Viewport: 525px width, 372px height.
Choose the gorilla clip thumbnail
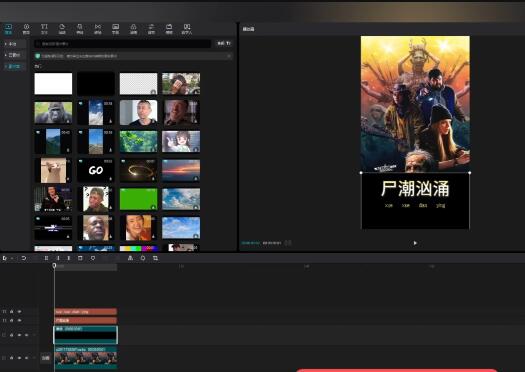click(53, 113)
